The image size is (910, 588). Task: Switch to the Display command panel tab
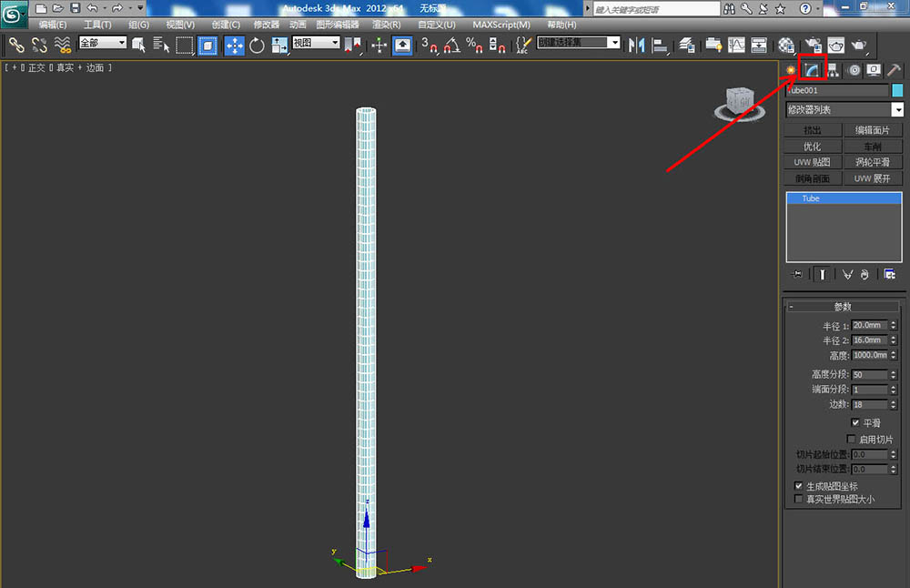click(x=874, y=70)
